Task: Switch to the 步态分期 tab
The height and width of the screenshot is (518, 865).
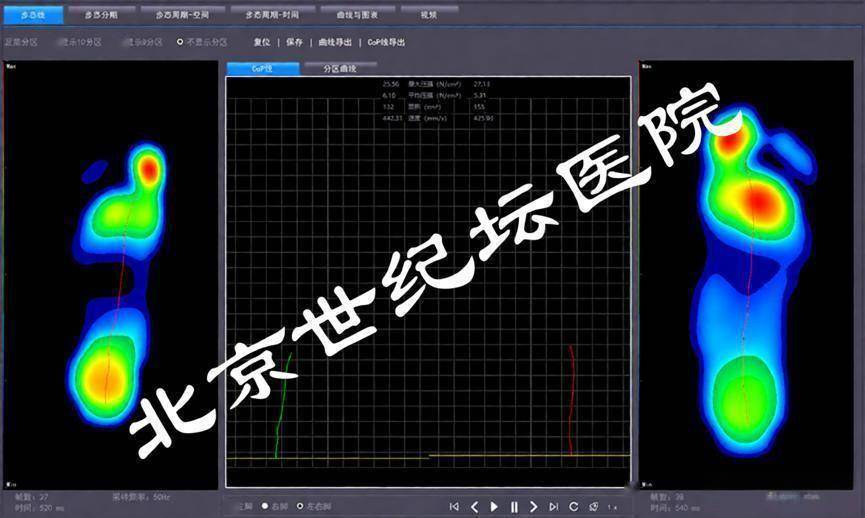Action: (106, 14)
